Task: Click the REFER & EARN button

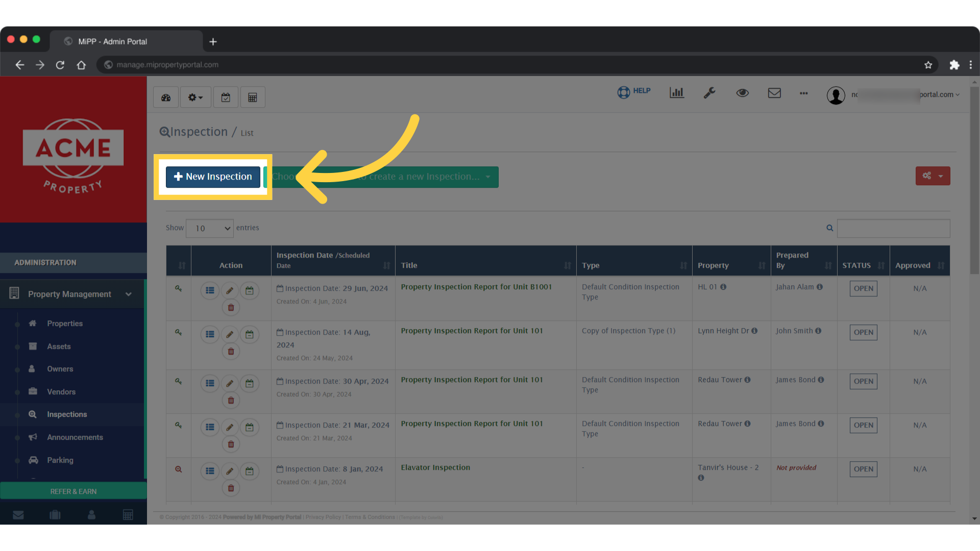Action: pos(73,491)
